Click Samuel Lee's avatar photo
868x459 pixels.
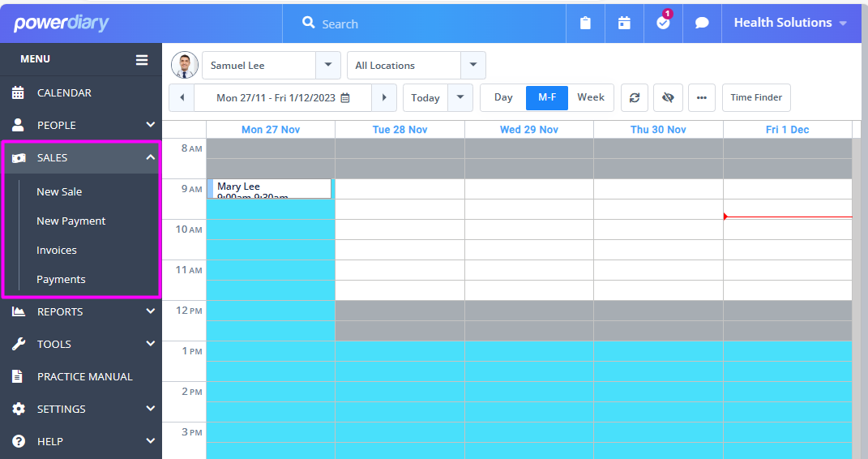[x=185, y=66]
